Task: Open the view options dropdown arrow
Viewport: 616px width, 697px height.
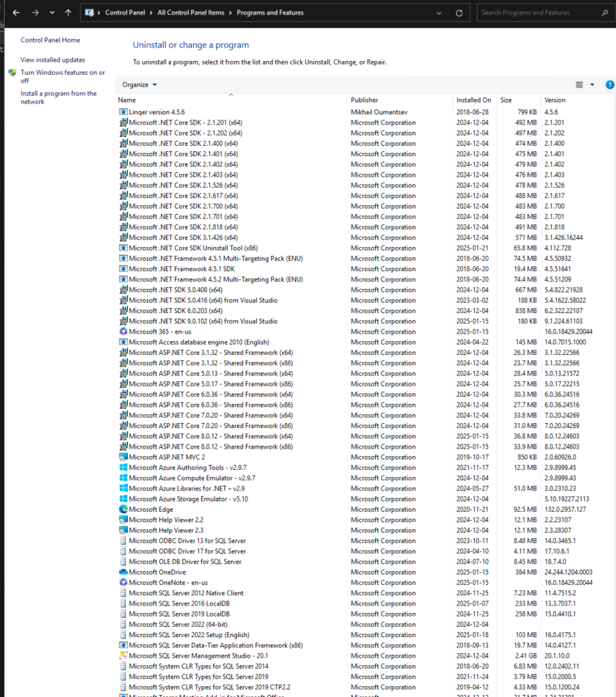Action: click(x=592, y=85)
